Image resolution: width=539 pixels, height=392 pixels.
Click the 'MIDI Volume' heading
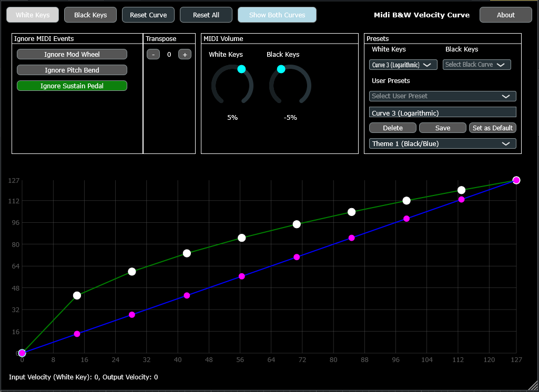pos(223,38)
